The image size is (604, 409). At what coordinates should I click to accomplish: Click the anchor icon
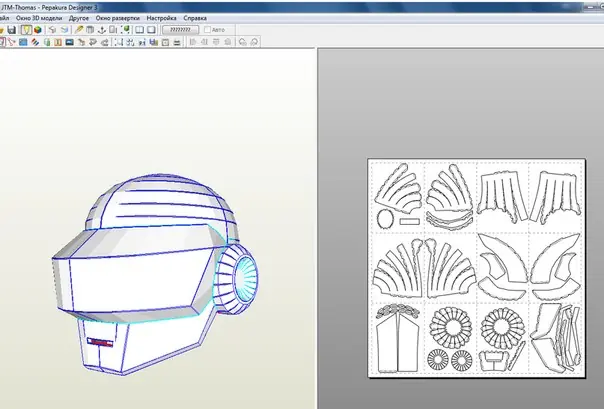[102, 30]
